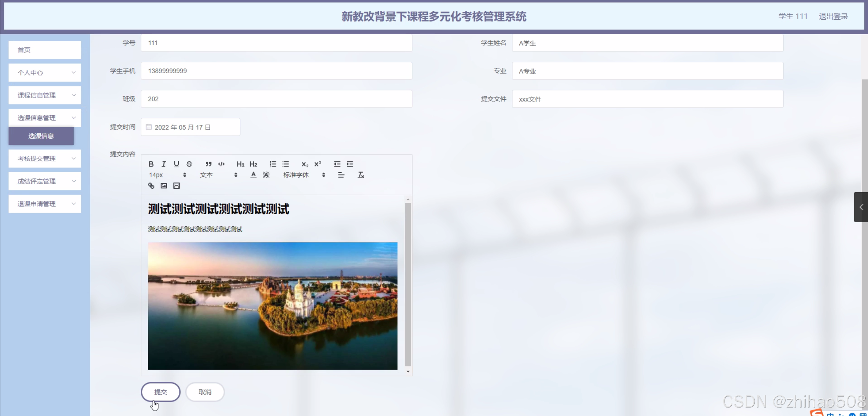Viewport: 868px width, 416px height.
Task: Clear text formatting with Tx icon
Action: [361, 175]
